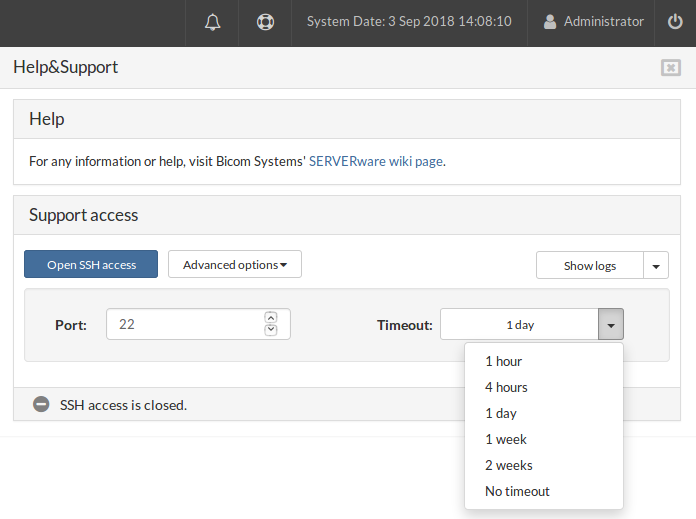Open the notifications bell icon
696x519 pixels.
(212, 22)
